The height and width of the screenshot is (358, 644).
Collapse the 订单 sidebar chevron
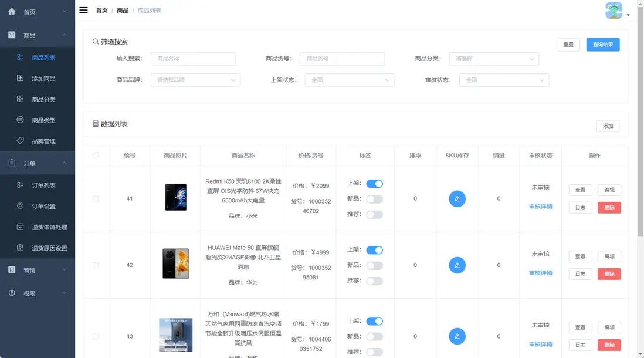pos(64,163)
